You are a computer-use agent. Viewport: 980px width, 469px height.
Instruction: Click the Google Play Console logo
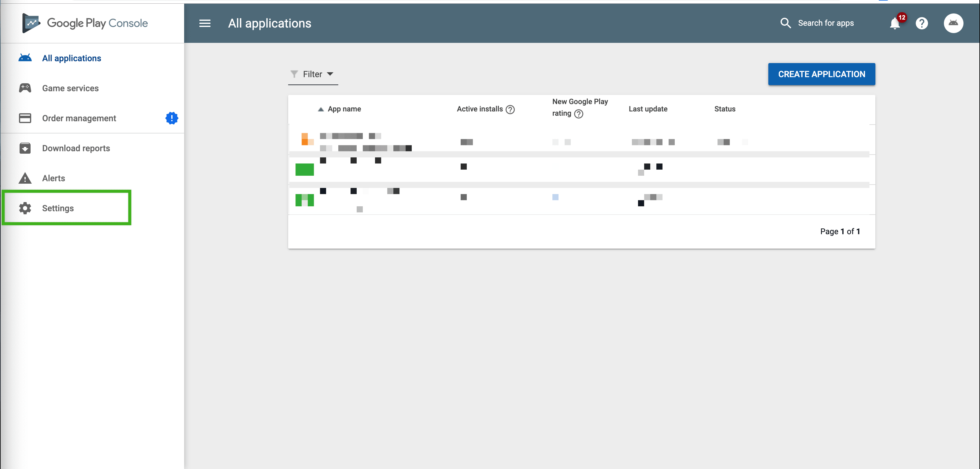click(x=85, y=23)
